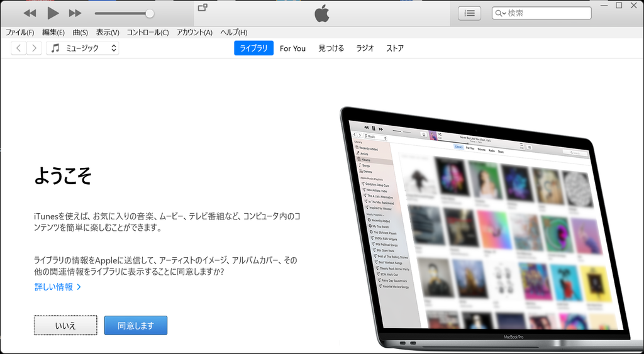Open the 編集(E) menu
Viewport: 644px width, 354px height.
(x=53, y=33)
